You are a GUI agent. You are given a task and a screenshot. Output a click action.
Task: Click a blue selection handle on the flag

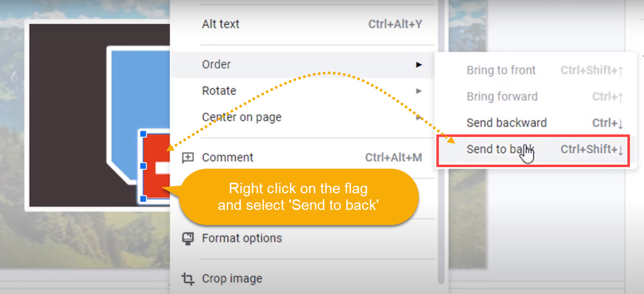143,166
